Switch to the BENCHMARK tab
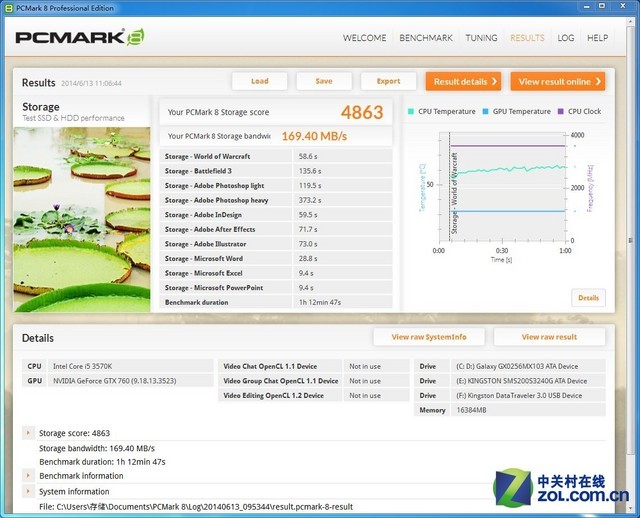The height and width of the screenshot is (518, 640). click(x=426, y=38)
